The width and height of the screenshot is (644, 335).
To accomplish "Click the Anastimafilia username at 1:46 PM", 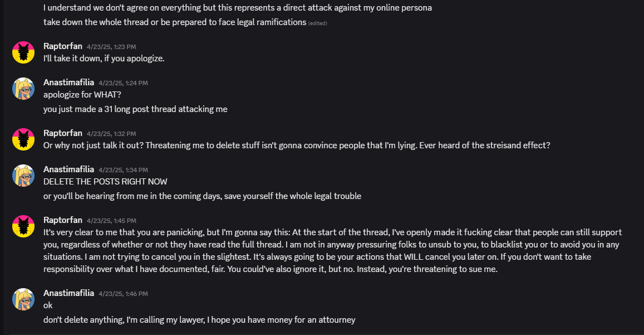I will pos(69,293).
